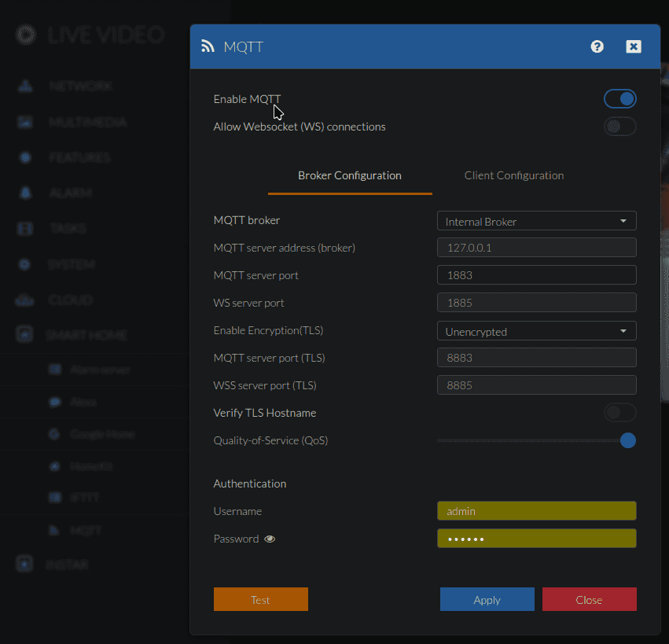Switch to the Client Configuration tab
The width and height of the screenshot is (669, 644).
513,176
